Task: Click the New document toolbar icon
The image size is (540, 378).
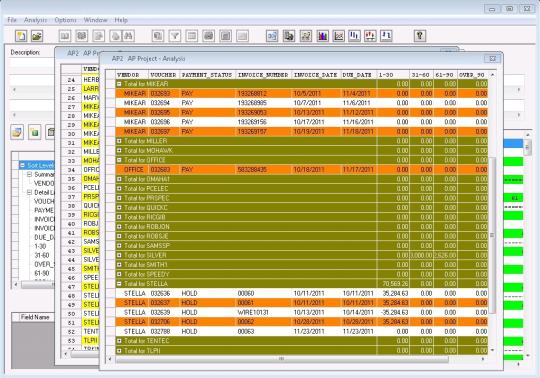Action: 21,36
